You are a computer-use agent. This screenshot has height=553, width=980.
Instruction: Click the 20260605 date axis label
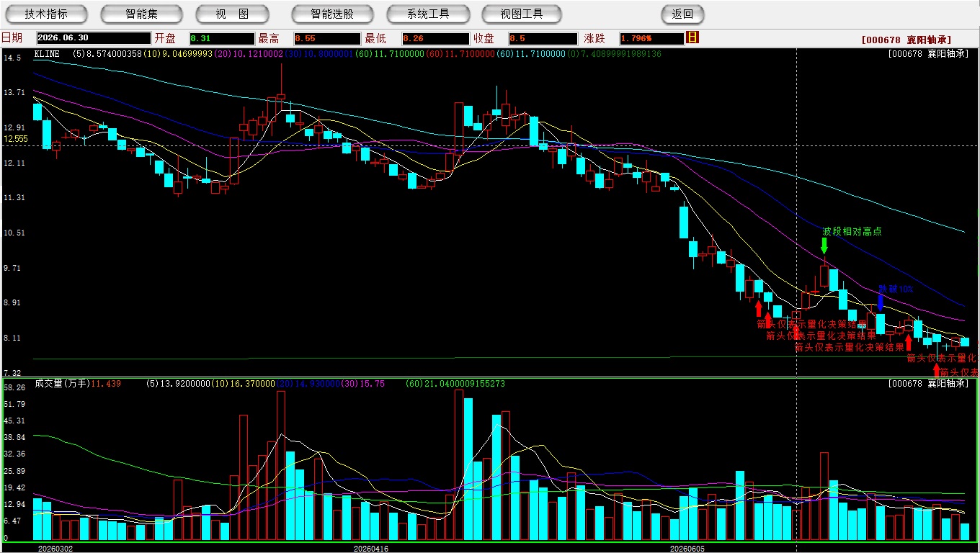coord(687,549)
